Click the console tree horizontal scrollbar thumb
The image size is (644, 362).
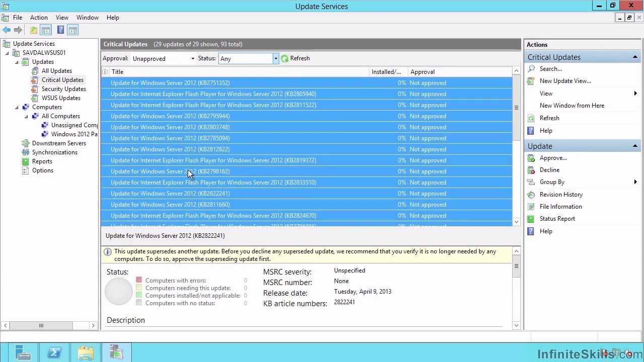41,326
